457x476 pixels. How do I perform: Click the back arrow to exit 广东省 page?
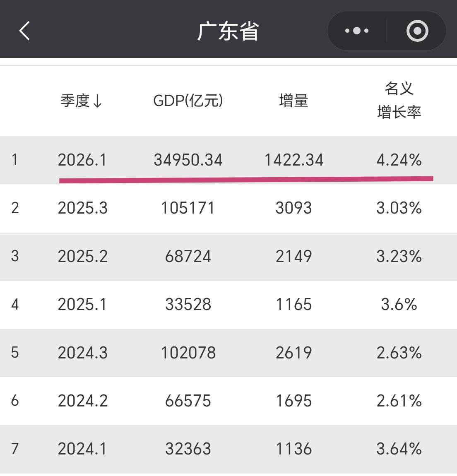click(x=24, y=30)
